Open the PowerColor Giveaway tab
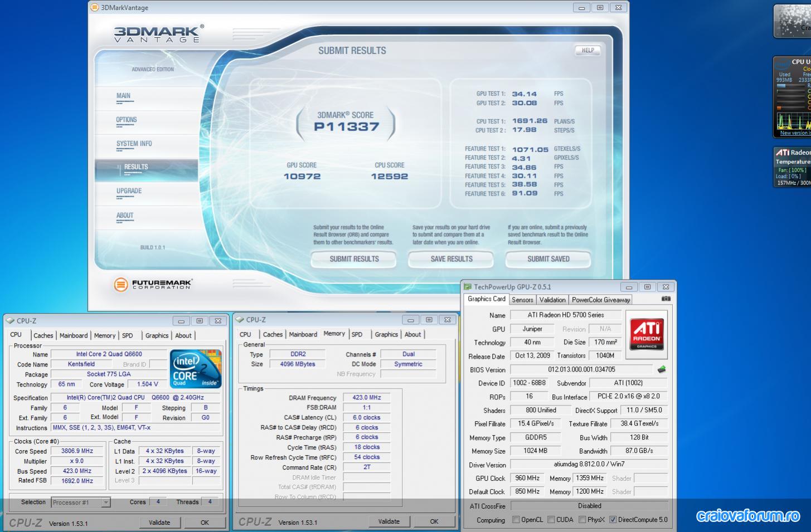The height and width of the screenshot is (532, 811). (601, 300)
